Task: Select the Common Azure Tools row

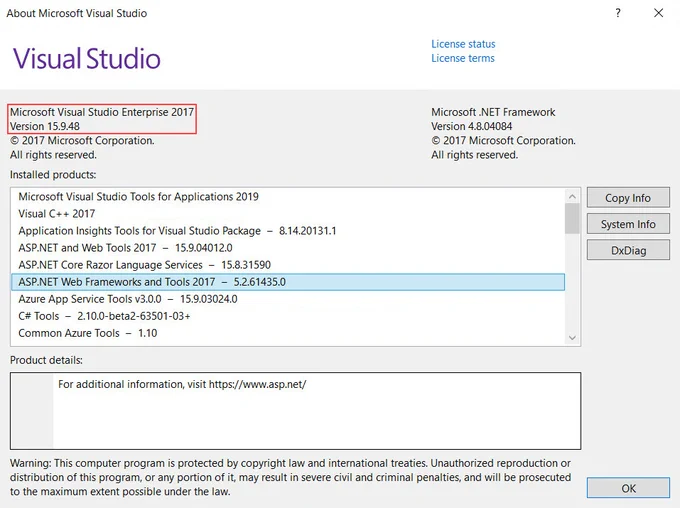Action: (288, 333)
